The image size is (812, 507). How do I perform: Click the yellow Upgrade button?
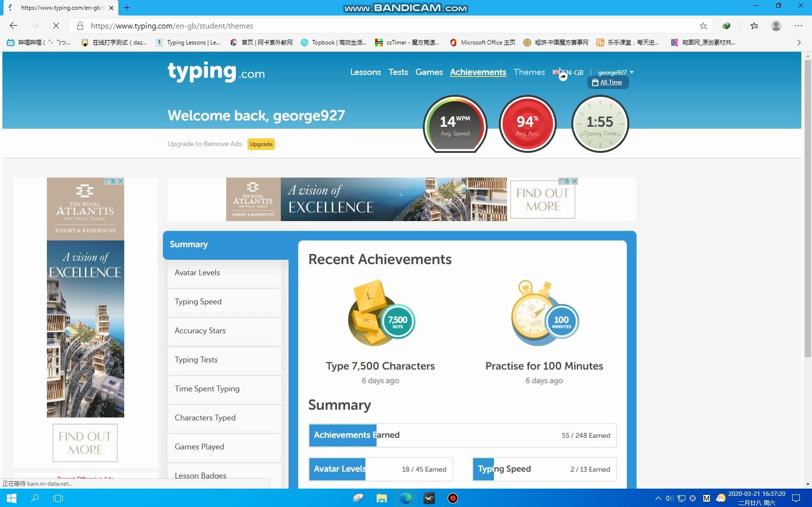tap(261, 144)
